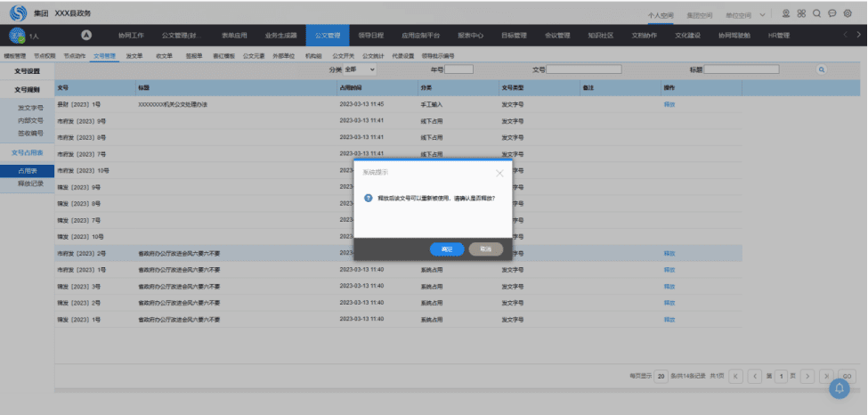Viewport: 868px width, 415px height.
Task: Open 知识社区 in the navigation bar
Action: tap(601, 36)
